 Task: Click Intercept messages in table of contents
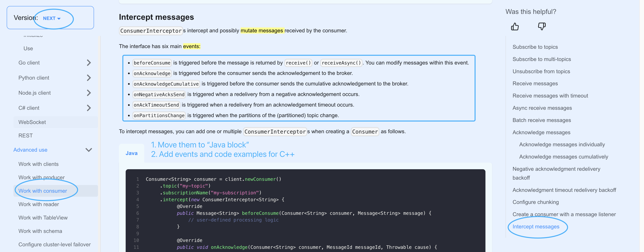click(x=536, y=227)
